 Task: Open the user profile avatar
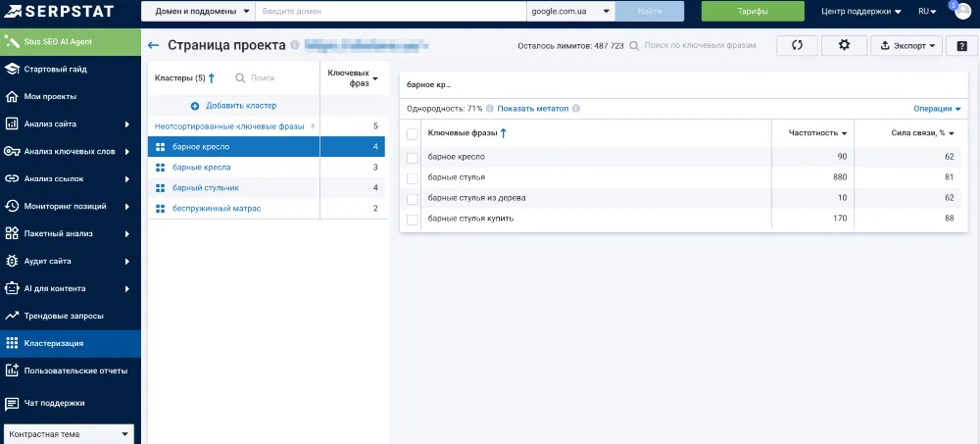click(x=963, y=11)
